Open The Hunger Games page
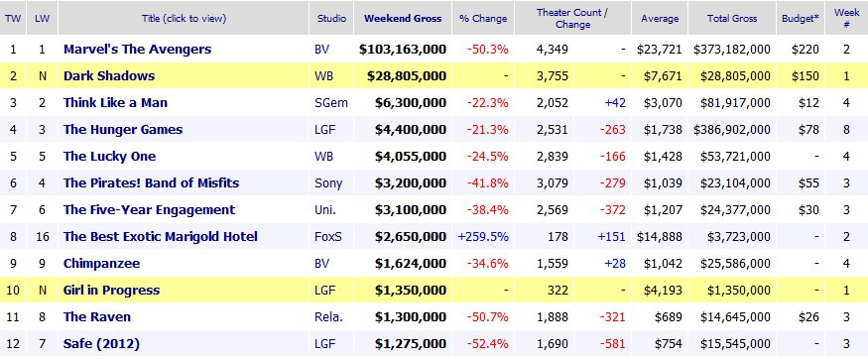Screen dimensions: 868x359 (123, 130)
